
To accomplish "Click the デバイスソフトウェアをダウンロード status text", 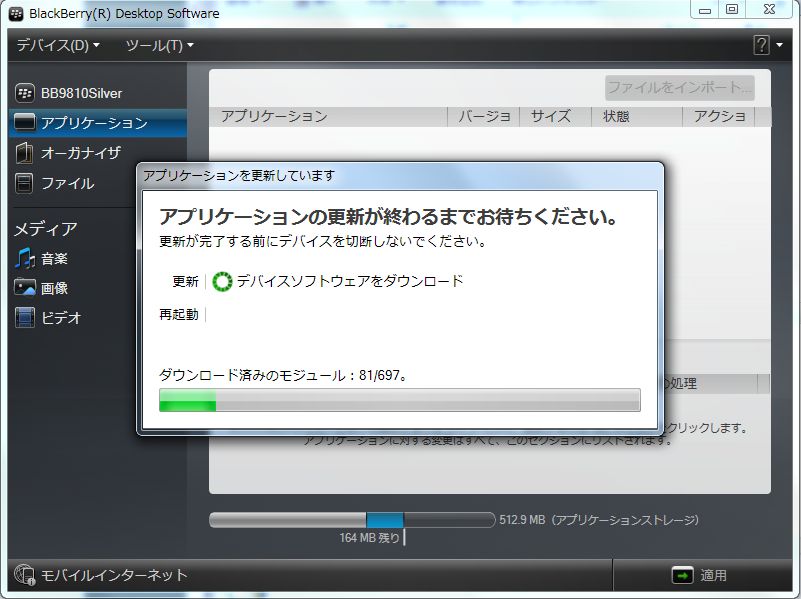I will coord(350,281).
